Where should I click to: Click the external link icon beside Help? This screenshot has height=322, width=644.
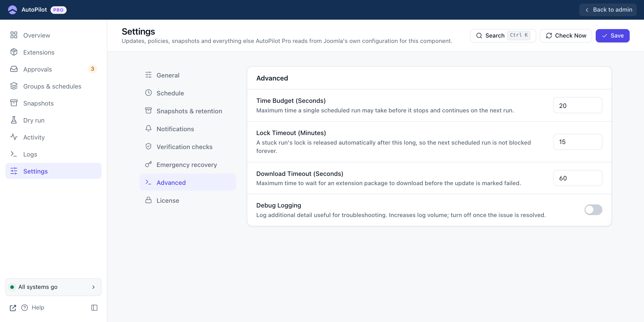click(13, 308)
